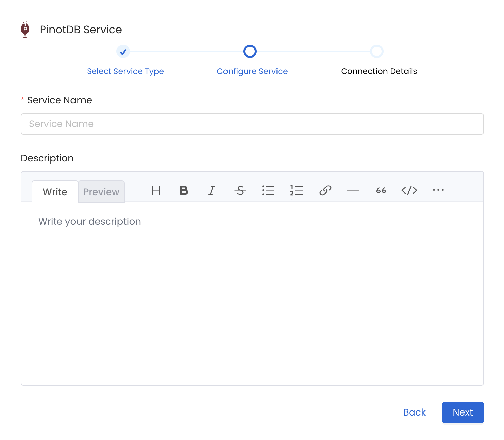Insert a horizontal rule divider

pyautogui.click(x=353, y=191)
